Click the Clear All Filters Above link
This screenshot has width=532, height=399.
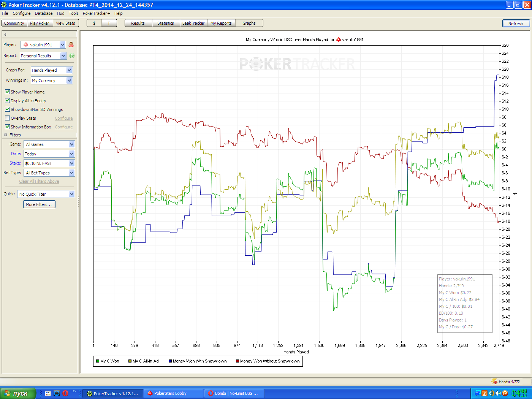(39, 182)
